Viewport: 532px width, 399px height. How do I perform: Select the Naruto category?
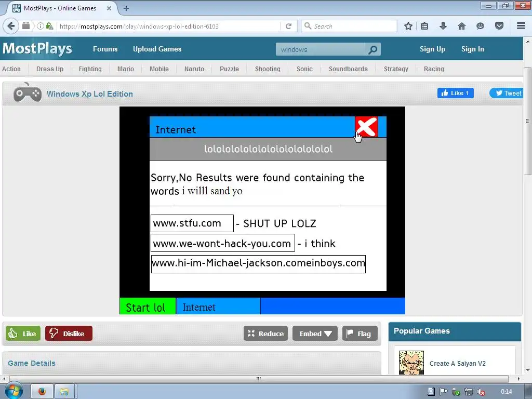(194, 69)
